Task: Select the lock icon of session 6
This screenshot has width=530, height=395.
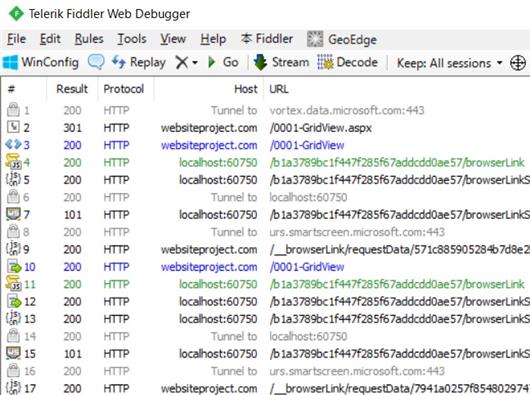Action: click(13, 196)
